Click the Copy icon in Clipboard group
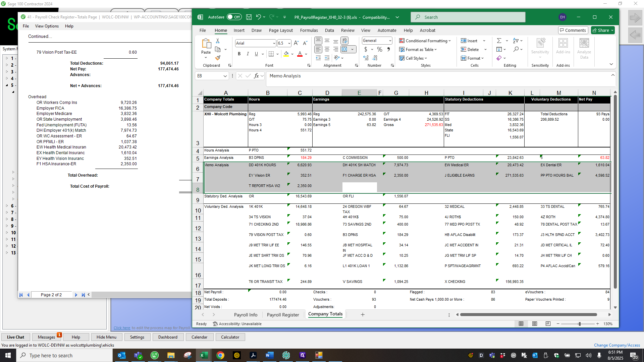This screenshot has height=362, width=644. (218, 49)
